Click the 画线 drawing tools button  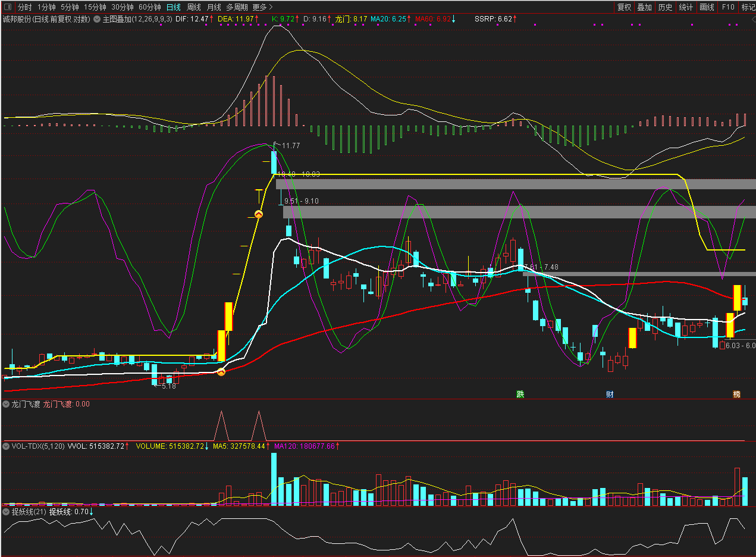tap(707, 7)
